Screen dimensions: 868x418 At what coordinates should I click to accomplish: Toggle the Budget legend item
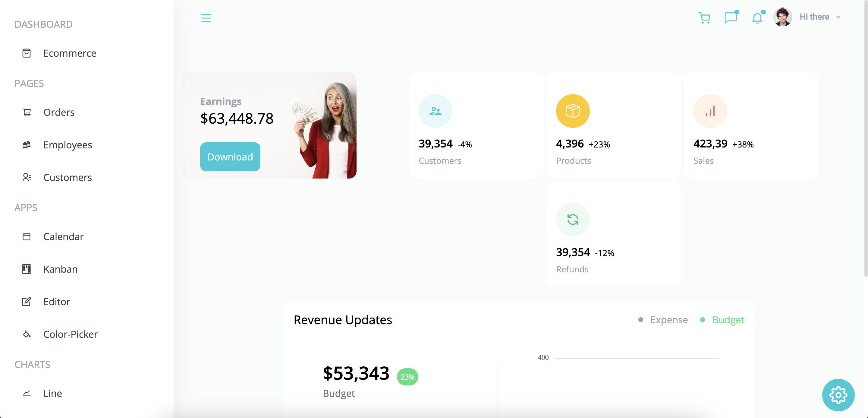coord(728,320)
